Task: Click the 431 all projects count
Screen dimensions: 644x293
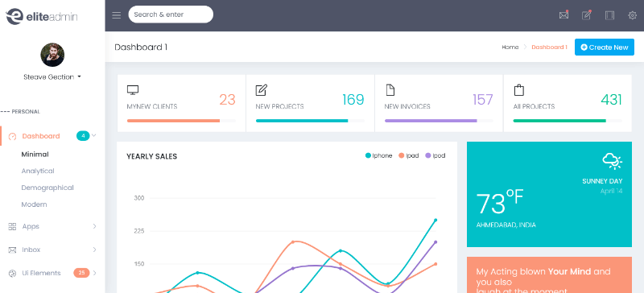Action: point(611,100)
